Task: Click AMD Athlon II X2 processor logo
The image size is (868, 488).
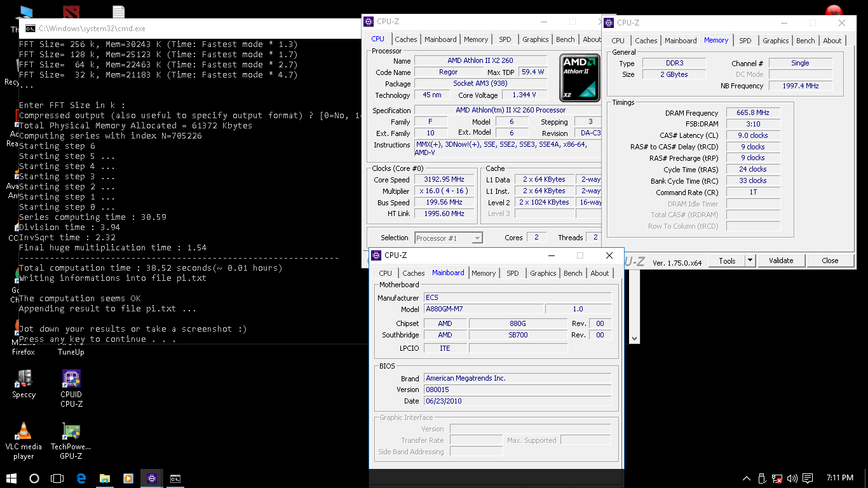Action: tap(580, 78)
